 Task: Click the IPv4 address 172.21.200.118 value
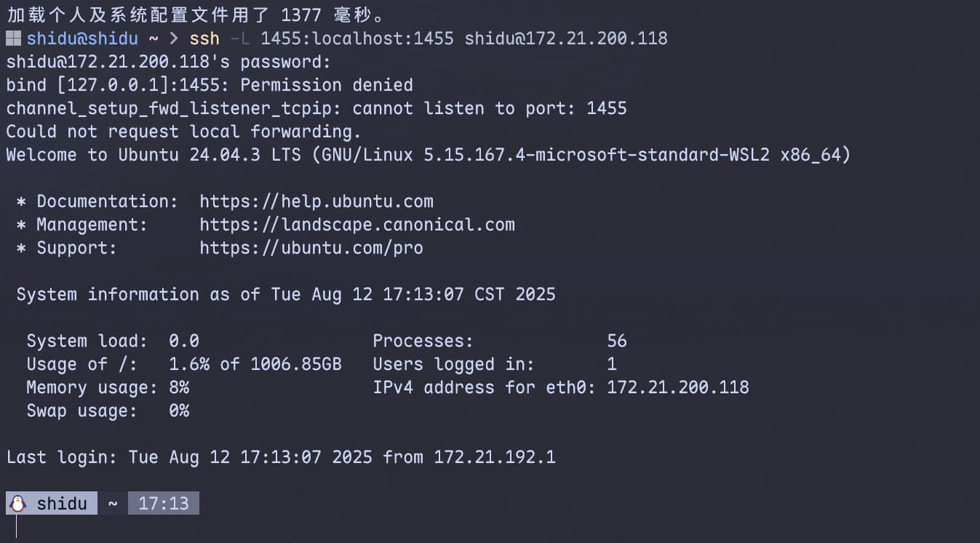[678, 387]
